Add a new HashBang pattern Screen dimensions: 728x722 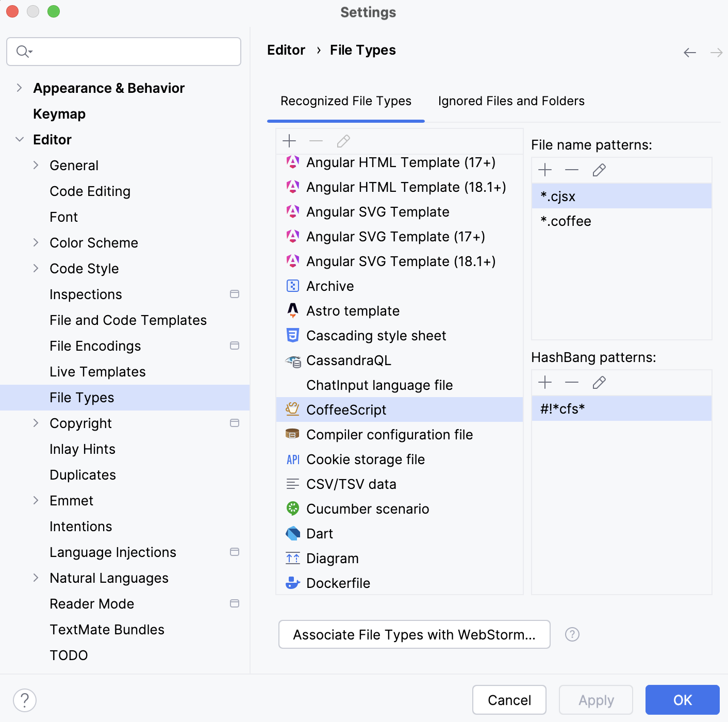(545, 382)
